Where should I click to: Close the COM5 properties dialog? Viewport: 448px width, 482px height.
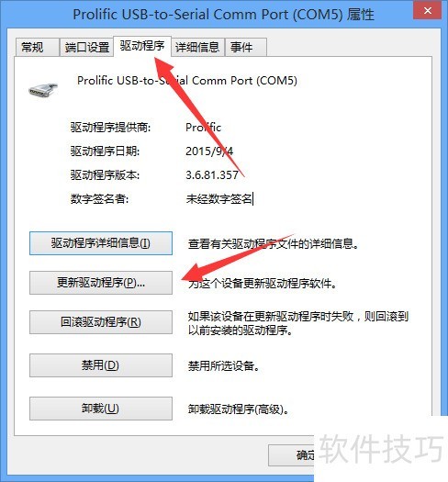pos(428,10)
